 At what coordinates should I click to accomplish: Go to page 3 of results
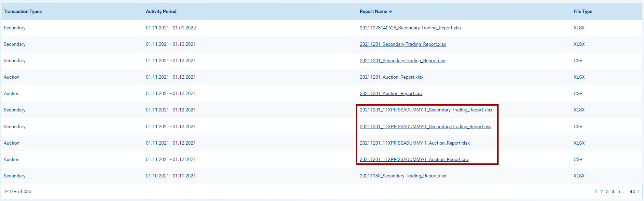point(607,191)
